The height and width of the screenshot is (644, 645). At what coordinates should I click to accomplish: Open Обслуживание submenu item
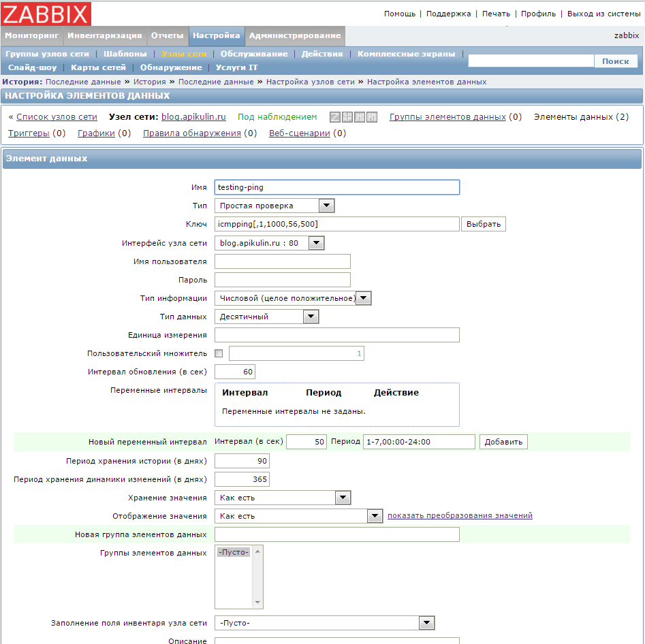tap(254, 54)
